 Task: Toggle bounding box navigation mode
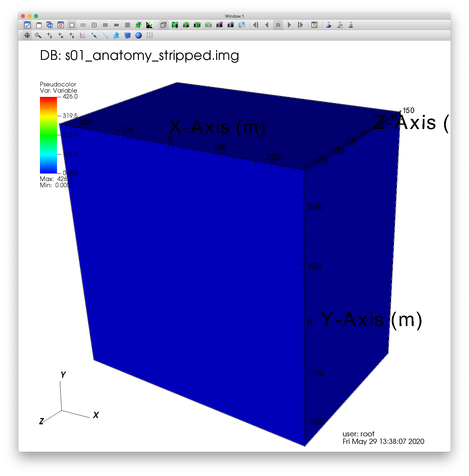tap(163, 25)
